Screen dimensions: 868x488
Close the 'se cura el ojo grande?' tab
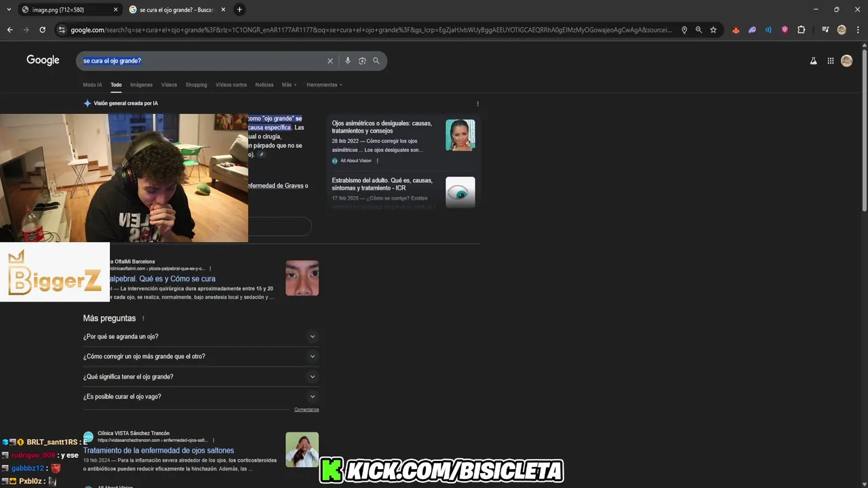(x=223, y=9)
